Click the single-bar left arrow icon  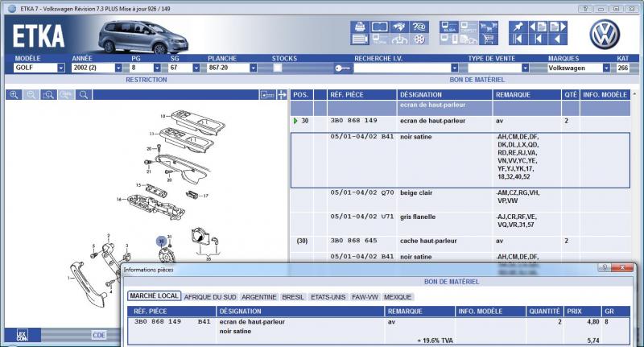coord(538,39)
